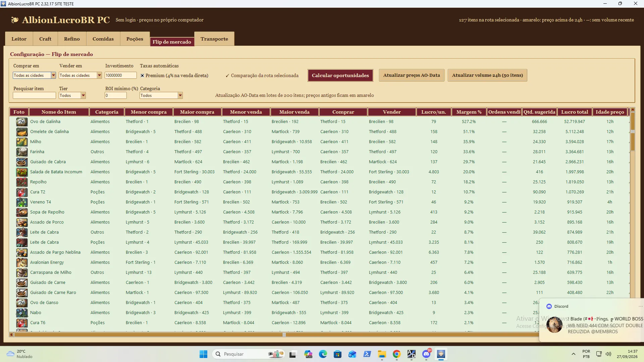Click the Guisado de Carne Raro icon
Image resolution: width=644 pixels, height=362 pixels.
[22, 293]
